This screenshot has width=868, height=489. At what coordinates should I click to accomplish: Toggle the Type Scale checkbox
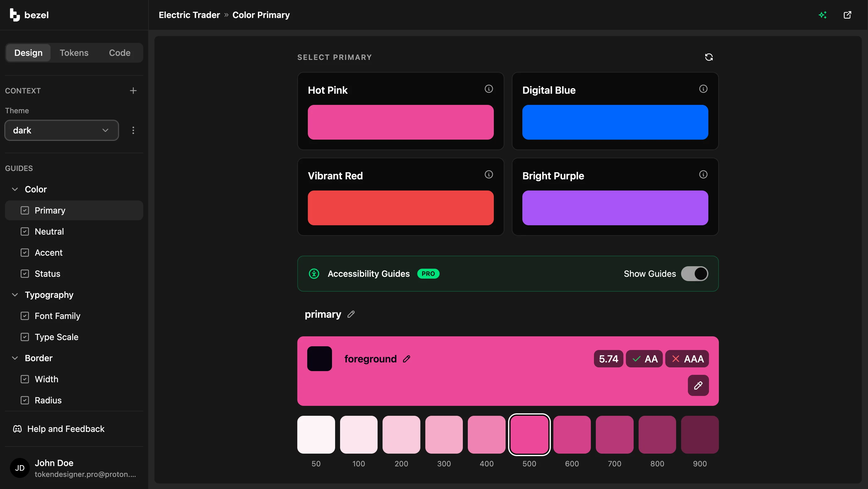tap(24, 337)
